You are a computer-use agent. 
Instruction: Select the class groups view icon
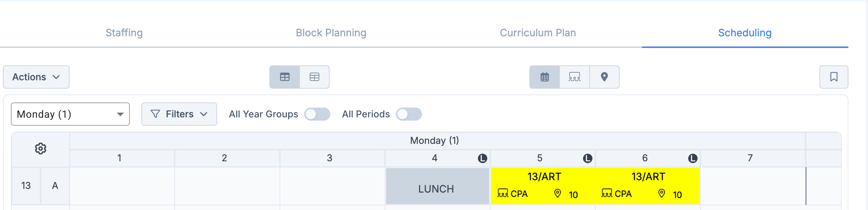pyautogui.click(x=575, y=77)
